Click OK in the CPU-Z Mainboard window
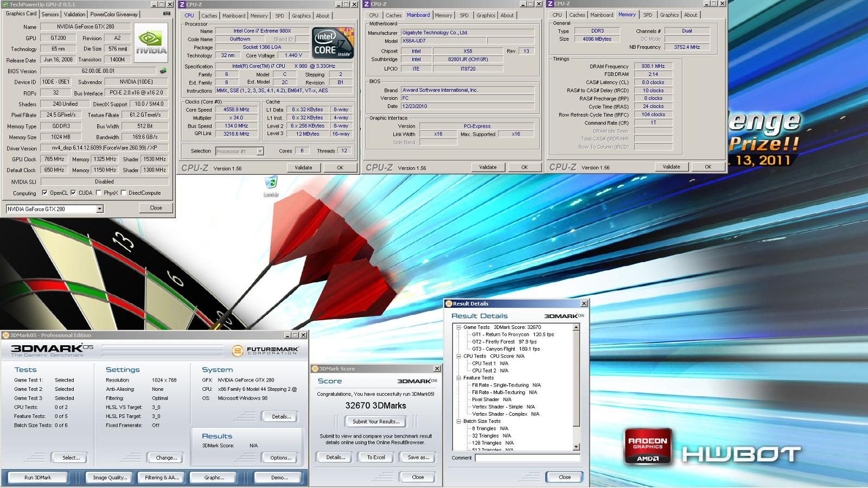Screen dimensions: 868x488 pos(524,167)
